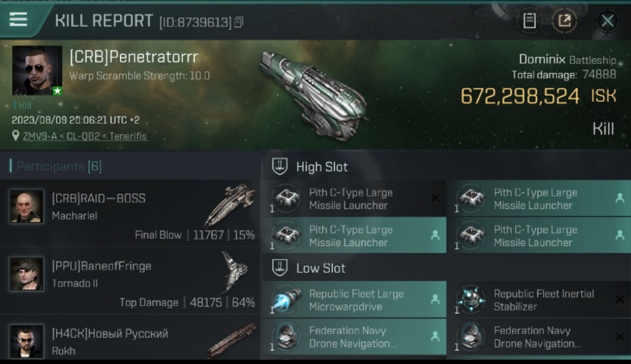The width and height of the screenshot is (631, 364).
Task: Open the hamburger main menu
Action: pos(18,19)
